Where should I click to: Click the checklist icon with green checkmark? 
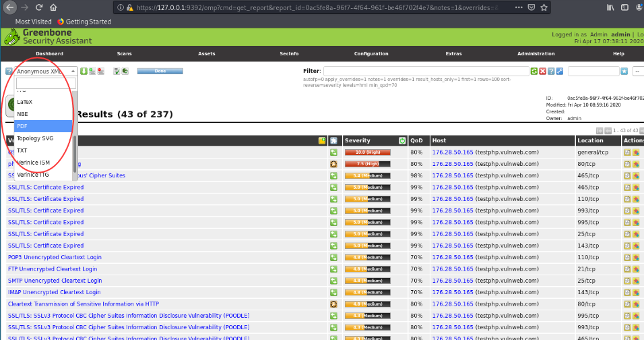tap(117, 71)
